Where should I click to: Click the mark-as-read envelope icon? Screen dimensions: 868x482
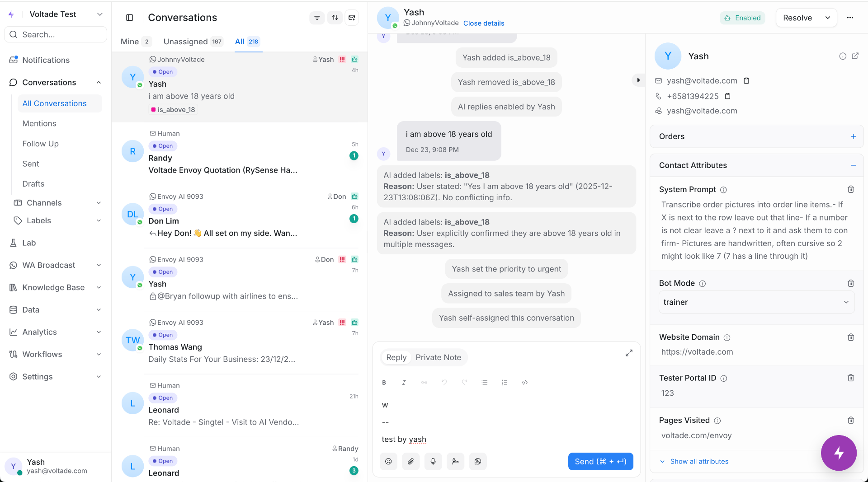point(352,18)
